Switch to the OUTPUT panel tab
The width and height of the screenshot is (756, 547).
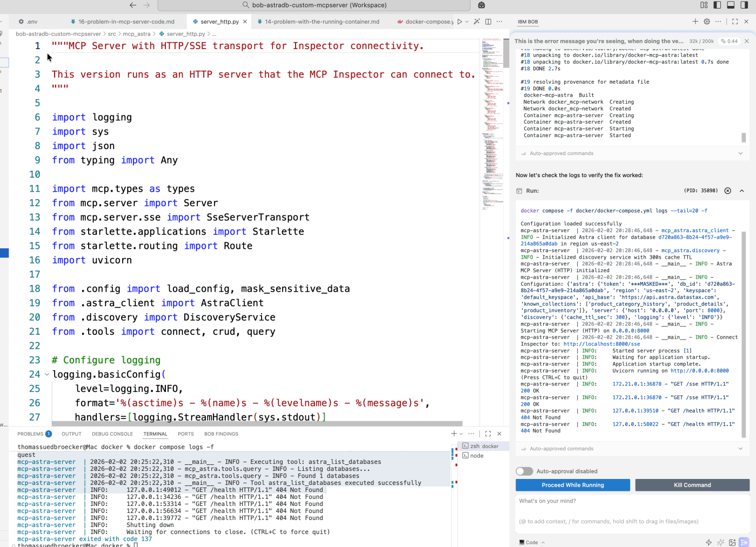[71, 434]
